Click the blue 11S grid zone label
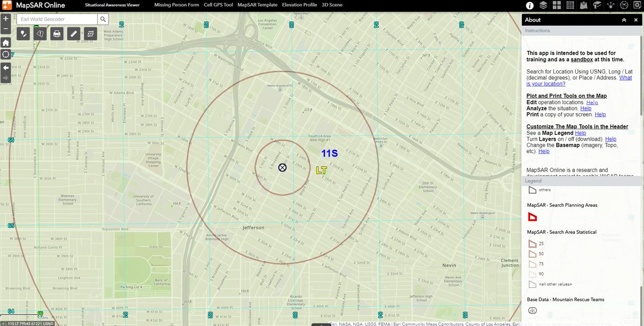 pos(330,154)
